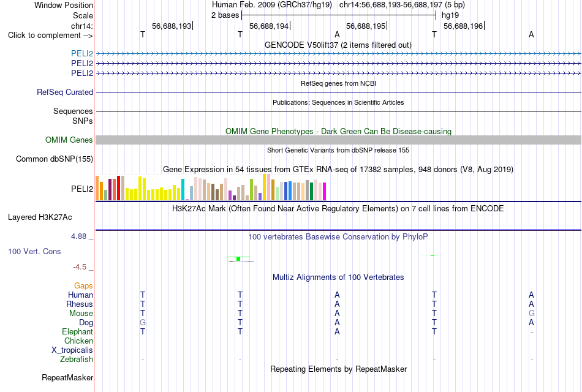Select the green PhyloP conservation bar

click(238, 258)
